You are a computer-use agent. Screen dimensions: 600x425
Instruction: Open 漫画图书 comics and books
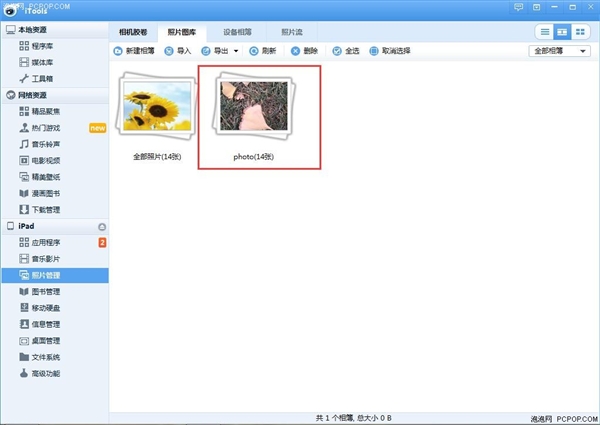[x=39, y=194]
